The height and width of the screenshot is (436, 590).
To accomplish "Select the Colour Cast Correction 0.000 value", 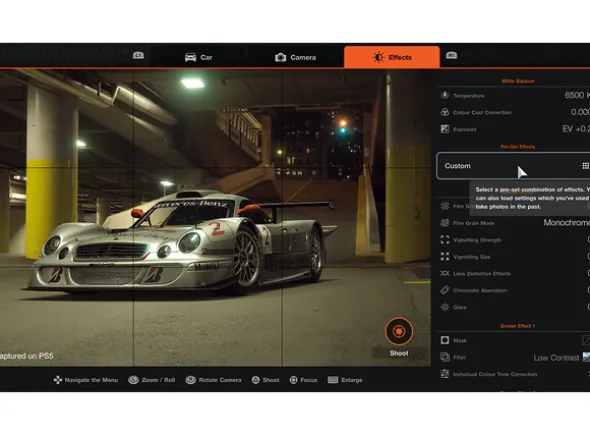I will pos(580,112).
